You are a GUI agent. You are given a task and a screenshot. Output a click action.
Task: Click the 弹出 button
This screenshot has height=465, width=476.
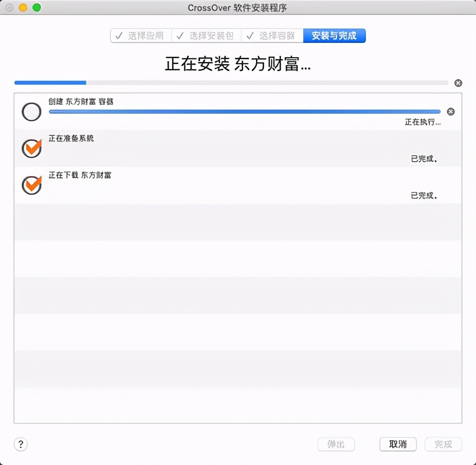coord(336,444)
